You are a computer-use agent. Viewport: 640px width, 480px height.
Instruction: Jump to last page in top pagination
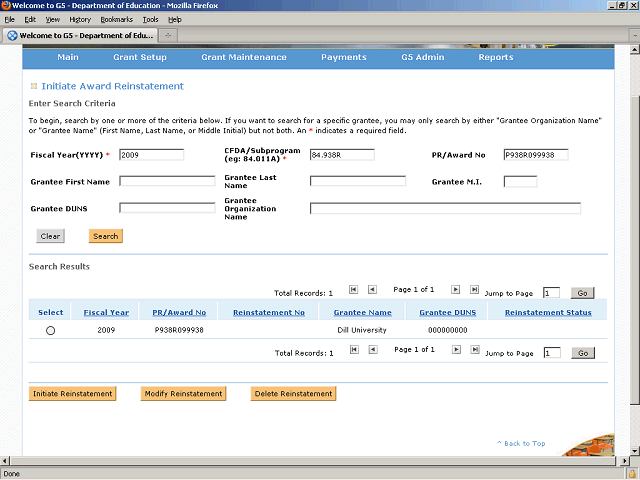pyautogui.click(x=475, y=290)
